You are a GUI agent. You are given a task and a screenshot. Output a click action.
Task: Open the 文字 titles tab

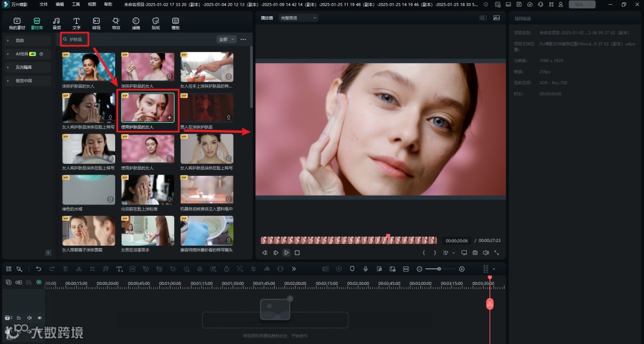click(x=76, y=24)
